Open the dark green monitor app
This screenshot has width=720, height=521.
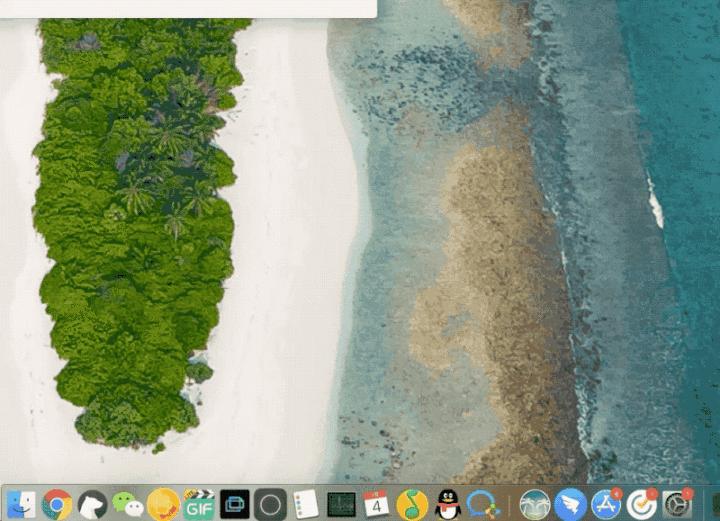(x=341, y=505)
